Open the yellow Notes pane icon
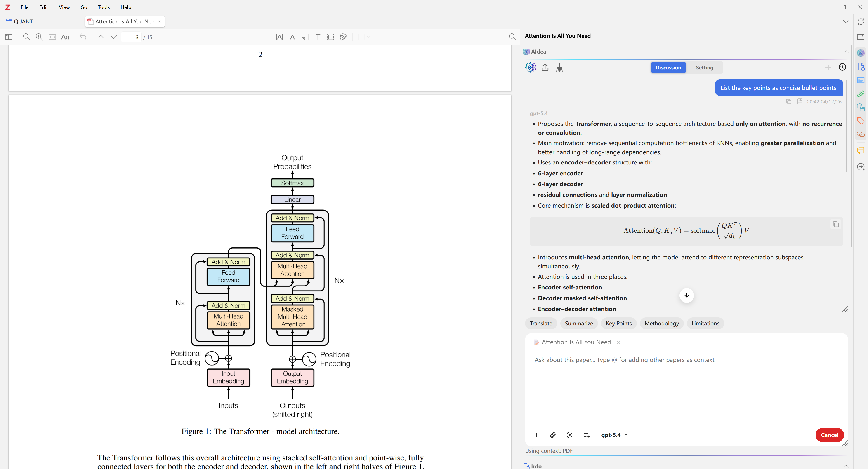868x469 pixels. (861, 150)
